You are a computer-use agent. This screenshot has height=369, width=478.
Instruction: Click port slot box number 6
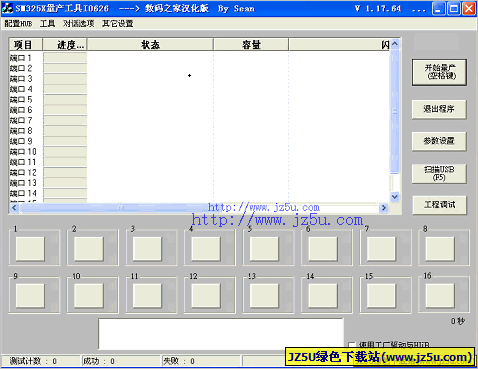click(323, 249)
